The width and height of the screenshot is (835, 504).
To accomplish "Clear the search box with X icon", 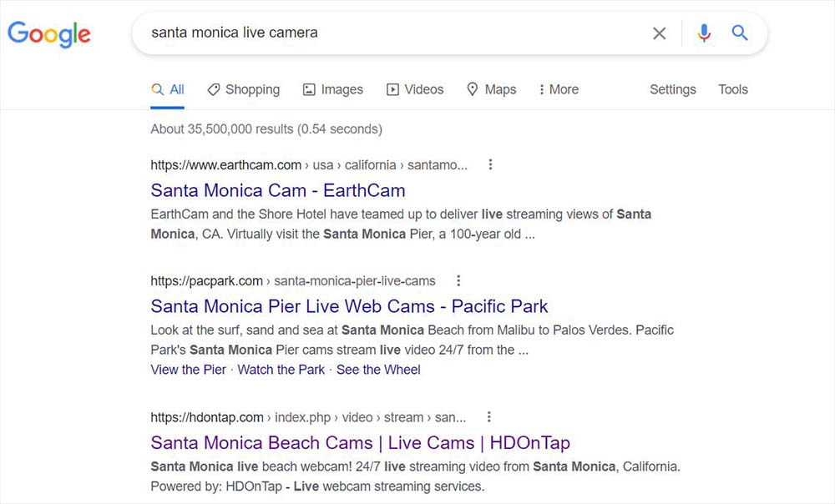I will point(659,33).
